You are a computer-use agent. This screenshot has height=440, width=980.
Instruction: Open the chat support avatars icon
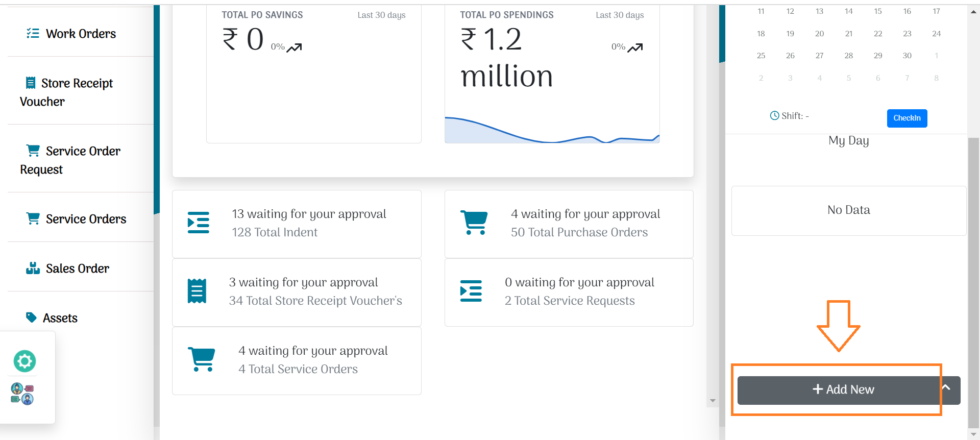tap(22, 394)
